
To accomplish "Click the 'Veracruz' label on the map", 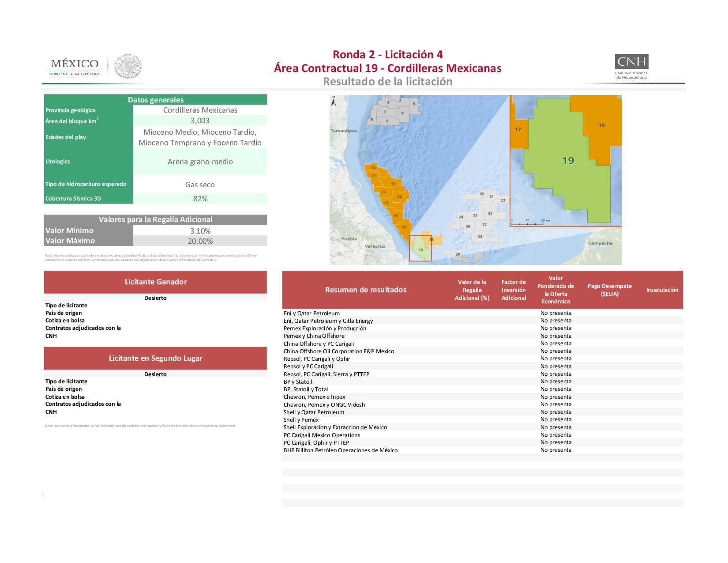I will pyautogui.click(x=375, y=246).
